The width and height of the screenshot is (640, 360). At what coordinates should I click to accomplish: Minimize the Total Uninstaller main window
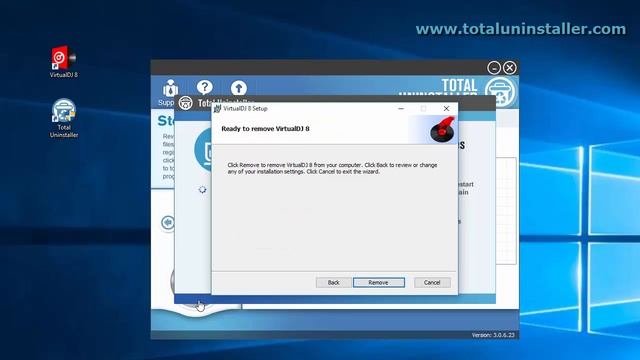click(x=494, y=68)
